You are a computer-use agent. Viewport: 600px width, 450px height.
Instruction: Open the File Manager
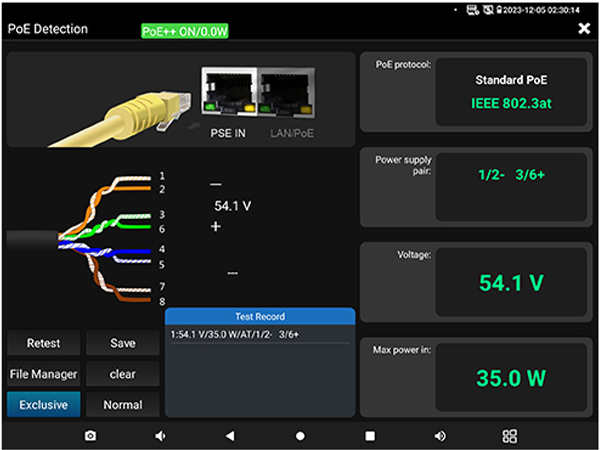click(x=44, y=374)
